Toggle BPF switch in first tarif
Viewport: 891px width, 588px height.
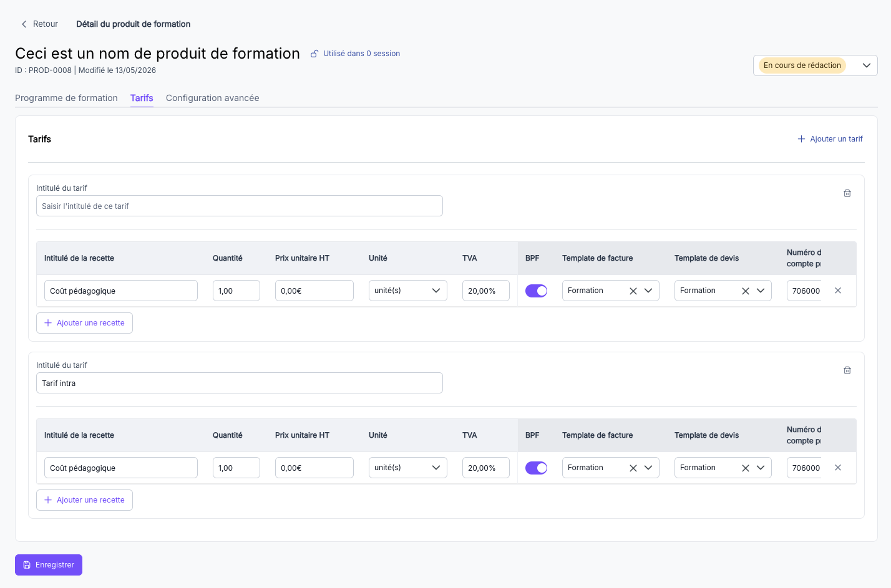coord(536,291)
